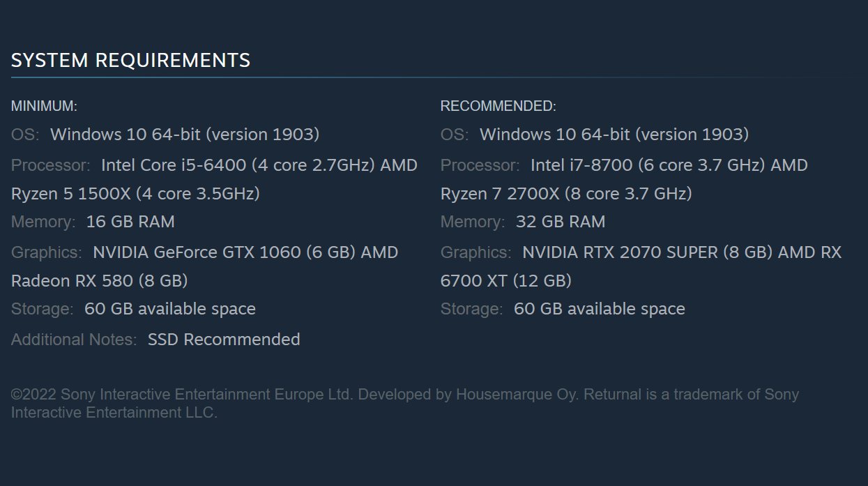Click the "Ryzen 7 2700X" processor line
Viewport: 868px width, 486px height.
(566, 193)
